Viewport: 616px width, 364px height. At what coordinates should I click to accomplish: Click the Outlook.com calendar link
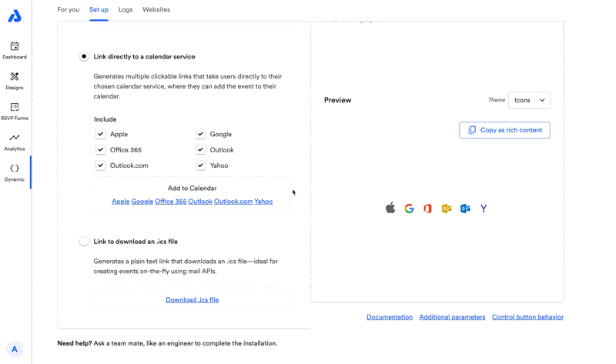click(x=233, y=202)
